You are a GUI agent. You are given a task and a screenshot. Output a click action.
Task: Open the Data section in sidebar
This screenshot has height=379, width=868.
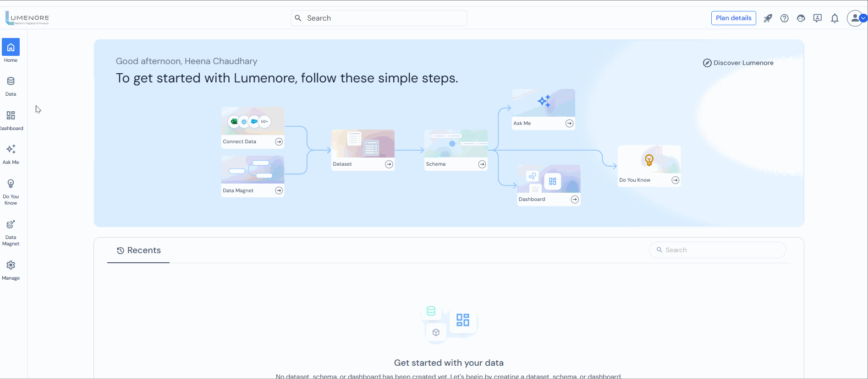pos(11,86)
